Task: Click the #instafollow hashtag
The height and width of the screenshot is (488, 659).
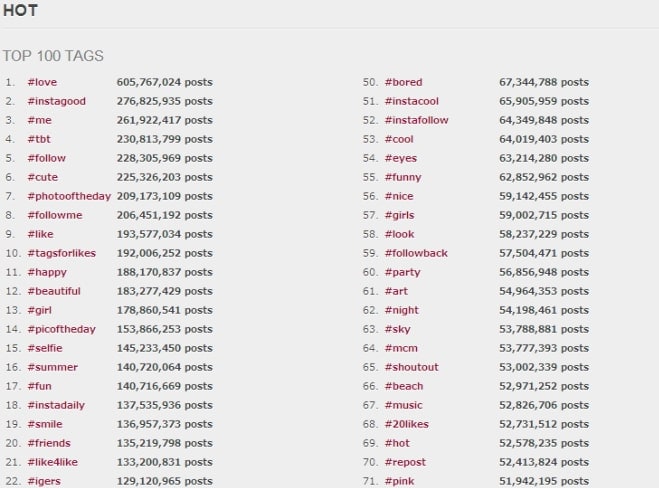Action: [416, 120]
